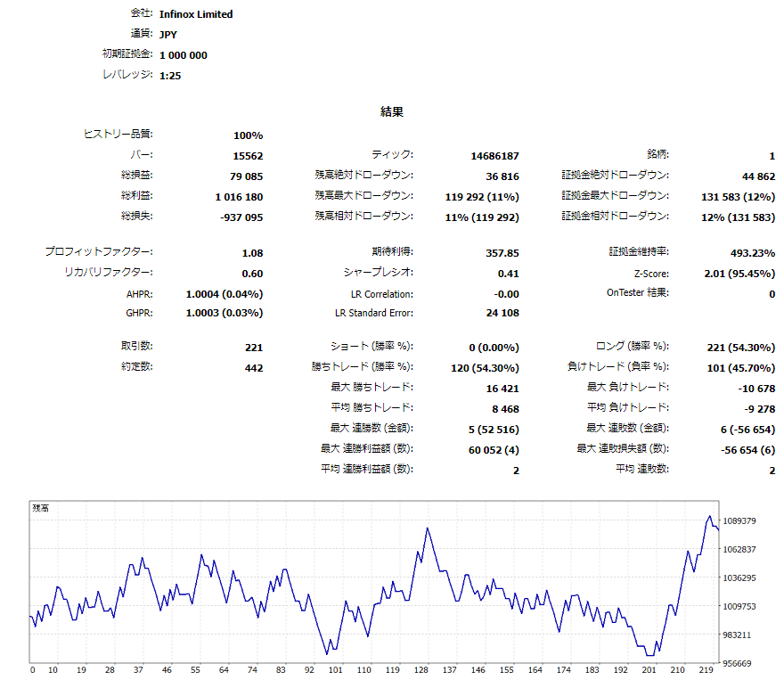This screenshot has width=784, height=680.
Task: Select the currency value JPY
Action: [x=168, y=35]
